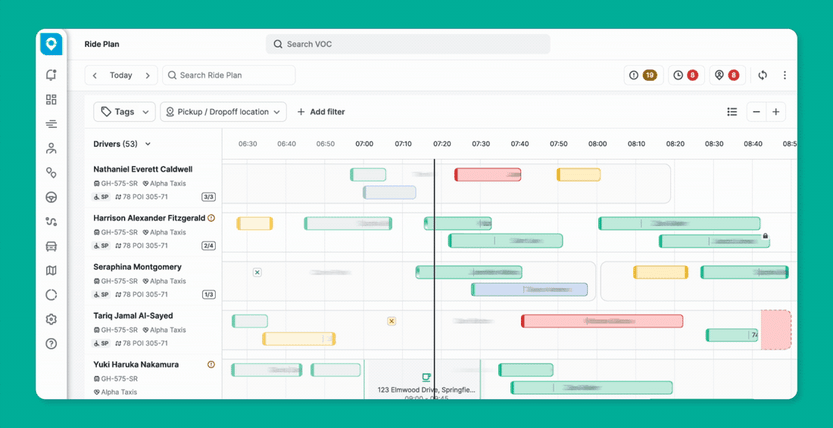Click the Today date button
This screenshot has height=428, width=833.
pyautogui.click(x=121, y=75)
